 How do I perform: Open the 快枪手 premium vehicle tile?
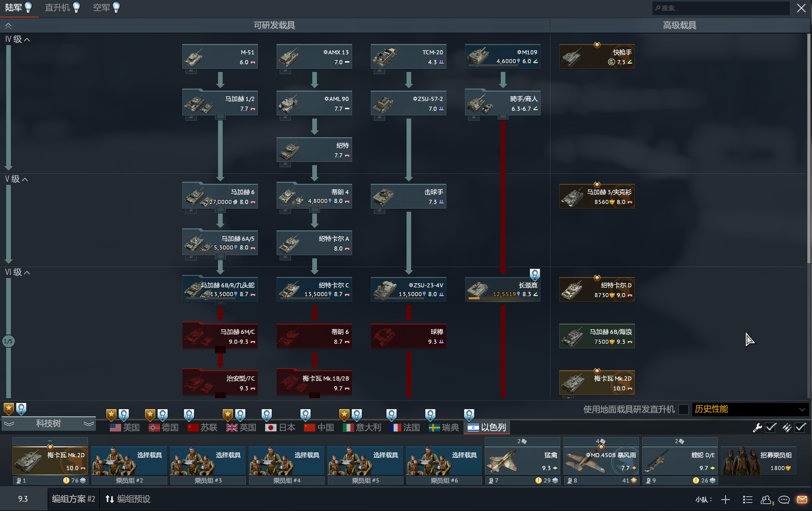(x=597, y=57)
